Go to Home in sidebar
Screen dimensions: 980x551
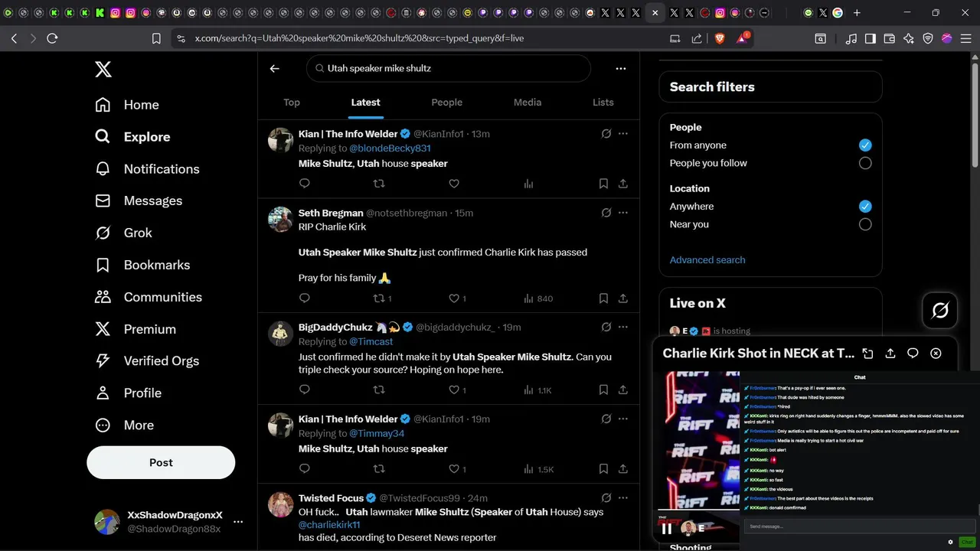127,105
